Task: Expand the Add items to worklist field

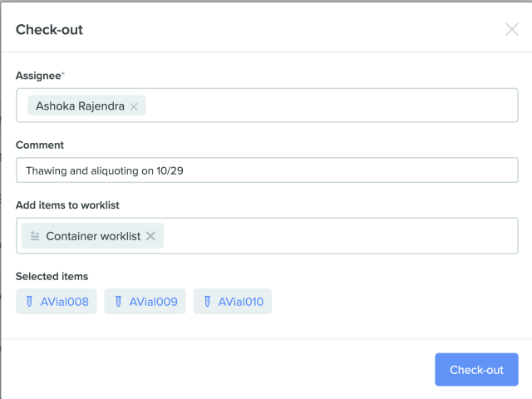Action: [x=341, y=236]
